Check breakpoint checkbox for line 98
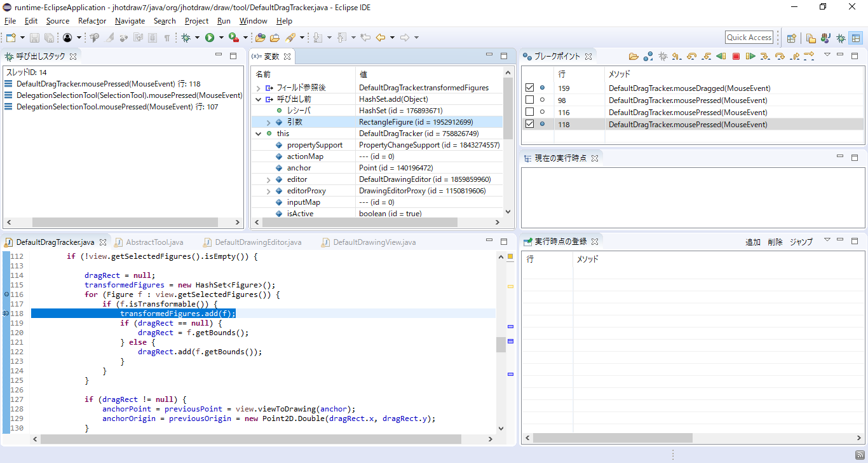The width and height of the screenshot is (868, 463). coord(530,100)
